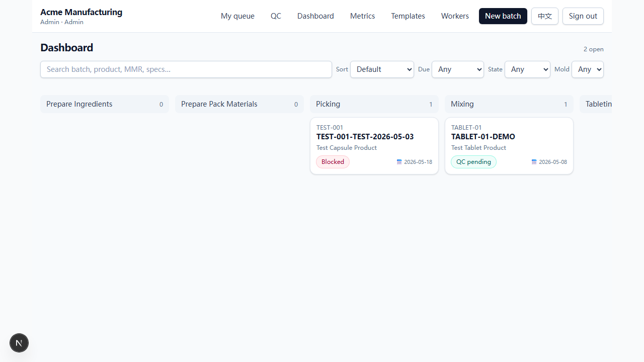644x362 pixels.
Task: Navigate to Metrics
Action: (x=362, y=16)
